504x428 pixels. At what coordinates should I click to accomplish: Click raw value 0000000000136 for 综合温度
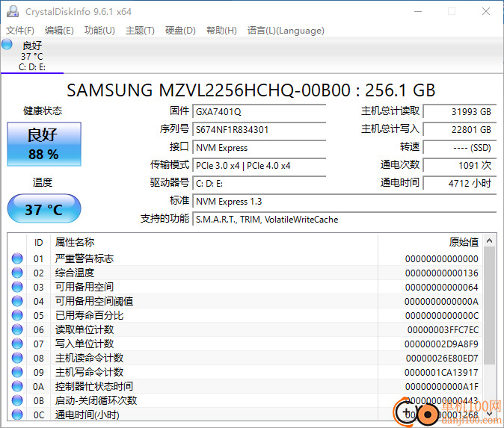click(442, 273)
